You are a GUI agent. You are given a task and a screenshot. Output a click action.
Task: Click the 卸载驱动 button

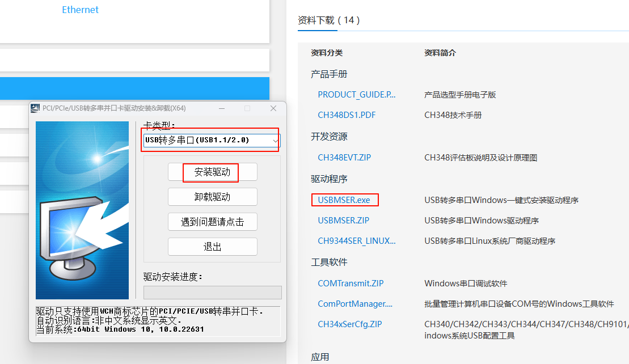(x=212, y=197)
